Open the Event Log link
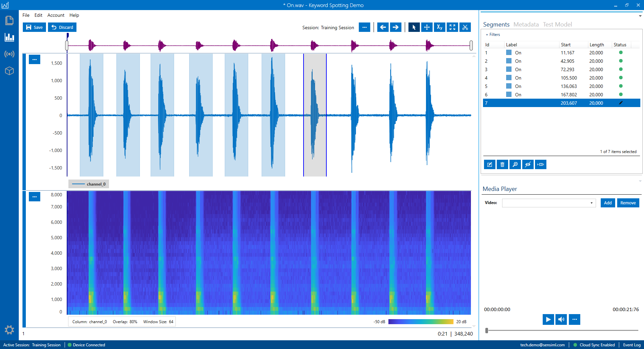The image size is (644, 349). click(x=632, y=345)
